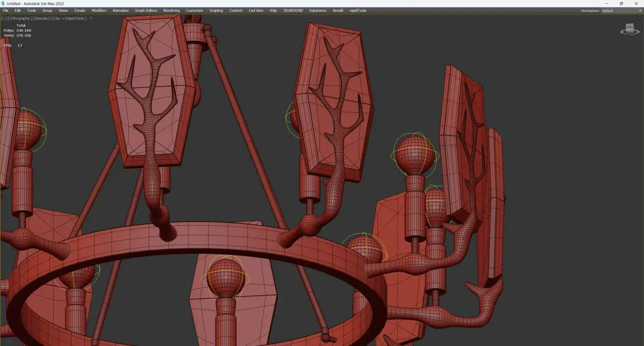Click the [+] viewport general label
644x346 pixels.
pos(4,18)
